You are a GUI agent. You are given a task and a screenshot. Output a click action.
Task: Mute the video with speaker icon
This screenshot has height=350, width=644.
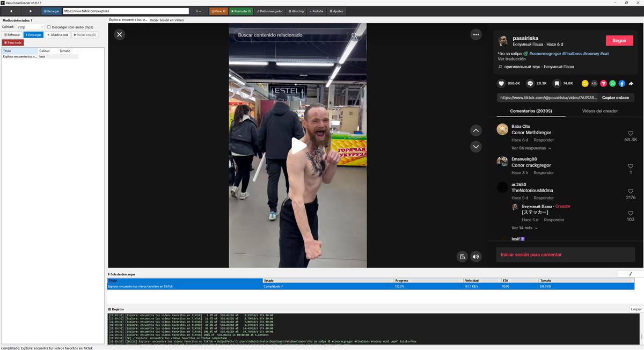coord(475,257)
